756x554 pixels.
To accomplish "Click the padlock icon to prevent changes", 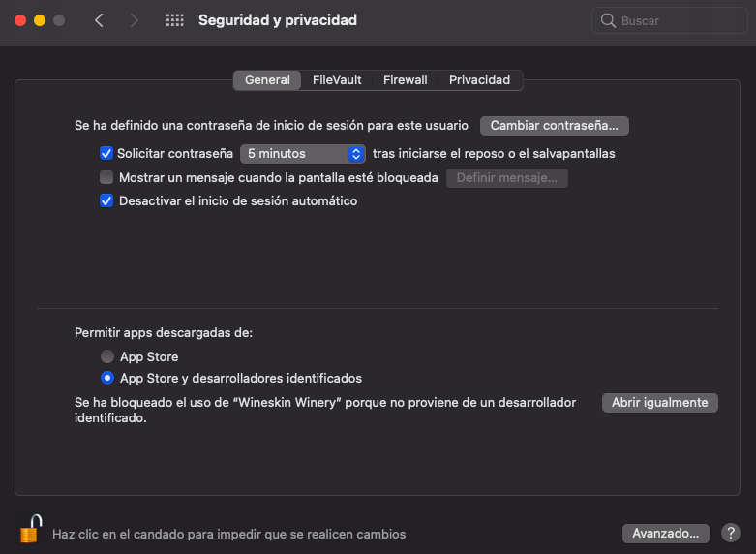I will (x=31, y=530).
